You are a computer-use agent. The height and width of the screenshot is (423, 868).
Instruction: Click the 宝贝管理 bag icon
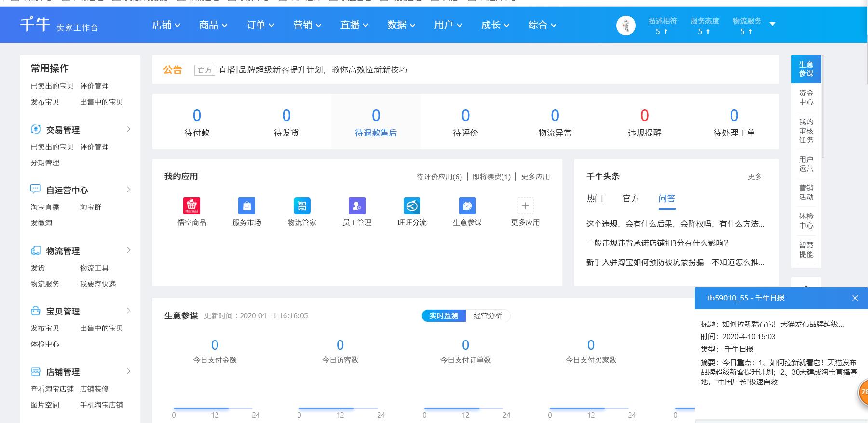coord(36,311)
